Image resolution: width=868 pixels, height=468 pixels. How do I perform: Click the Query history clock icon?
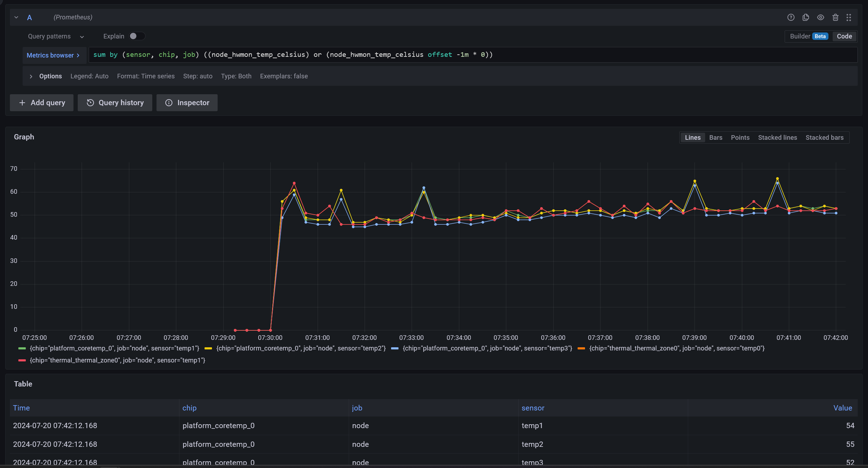90,103
